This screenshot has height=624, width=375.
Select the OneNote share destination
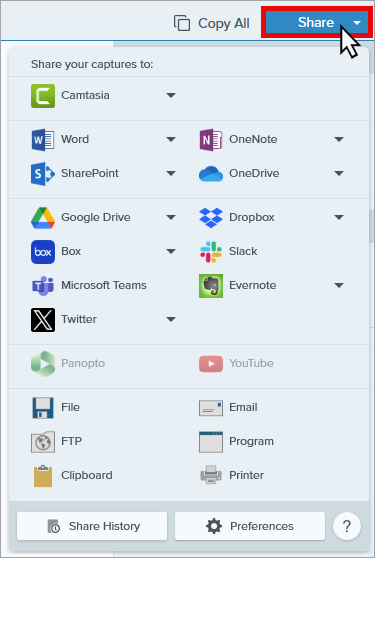coord(238,139)
